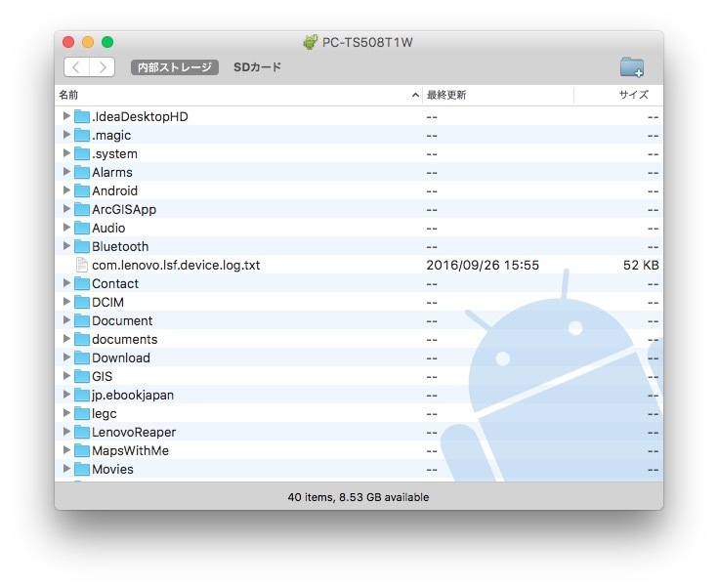The width and height of the screenshot is (718, 588).
Task: Click the 2016/09/26 15:55 date cell
Action: (x=483, y=265)
